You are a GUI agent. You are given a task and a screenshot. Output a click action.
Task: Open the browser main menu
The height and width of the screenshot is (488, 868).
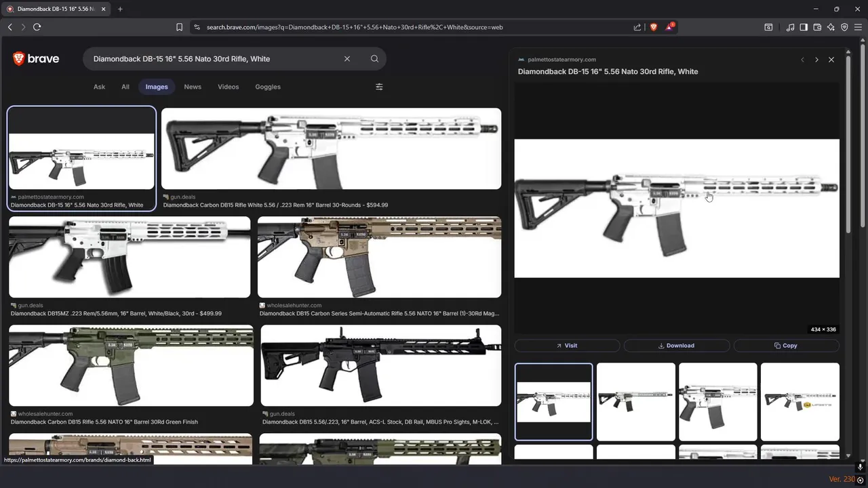(x=858, y=27)
